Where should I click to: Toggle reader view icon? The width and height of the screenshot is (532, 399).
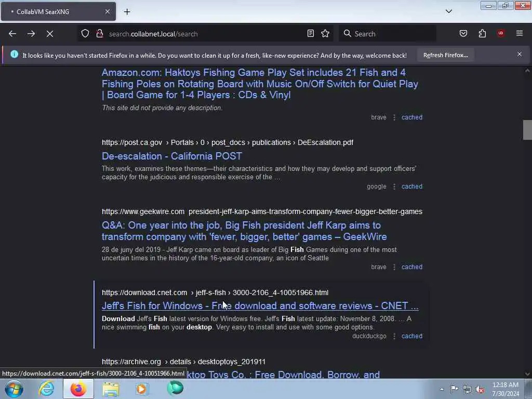pyautogui.click(x=311, y=34)
